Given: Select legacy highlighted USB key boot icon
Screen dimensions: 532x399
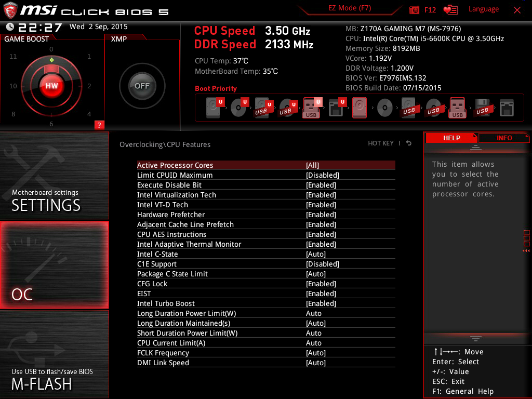Looking at the screenshot, I should point(457,108).
